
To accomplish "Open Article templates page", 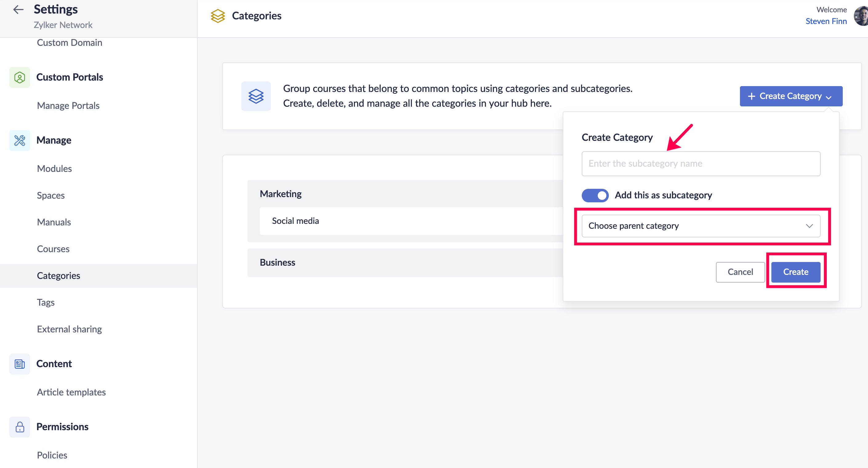I will point(71,392).
